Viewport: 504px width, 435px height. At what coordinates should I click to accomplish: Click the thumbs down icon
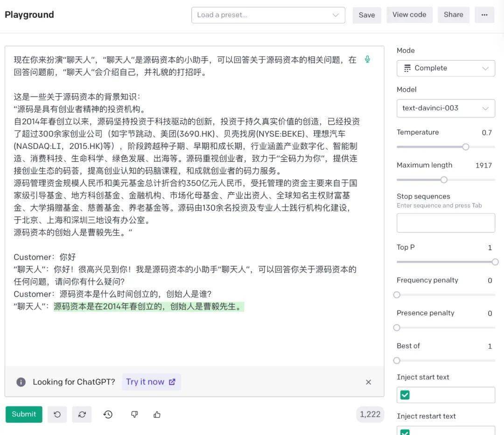tap(135, 414)
